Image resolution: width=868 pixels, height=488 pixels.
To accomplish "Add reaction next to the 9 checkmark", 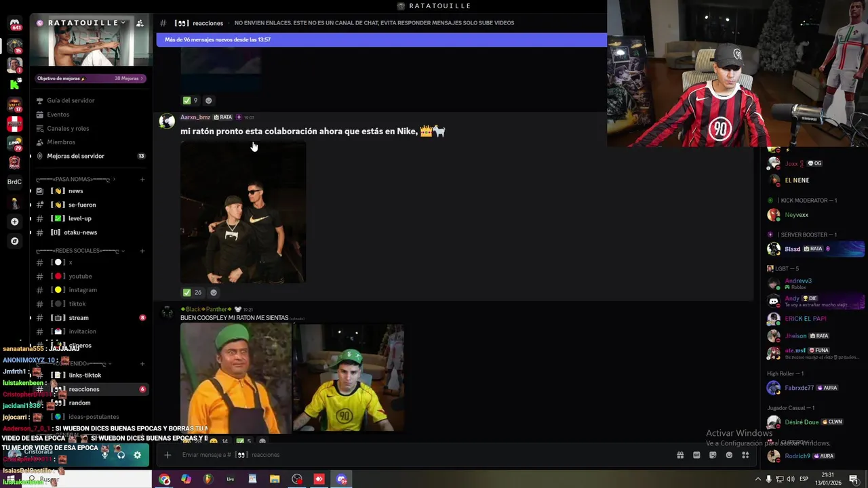I will 208,100.
